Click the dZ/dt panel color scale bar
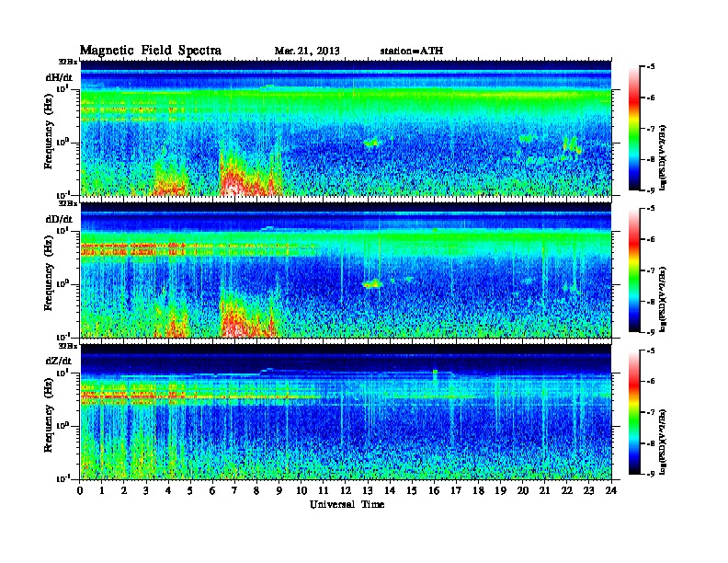The width and height of the screenshot is (728, 563). coord(634,412)
